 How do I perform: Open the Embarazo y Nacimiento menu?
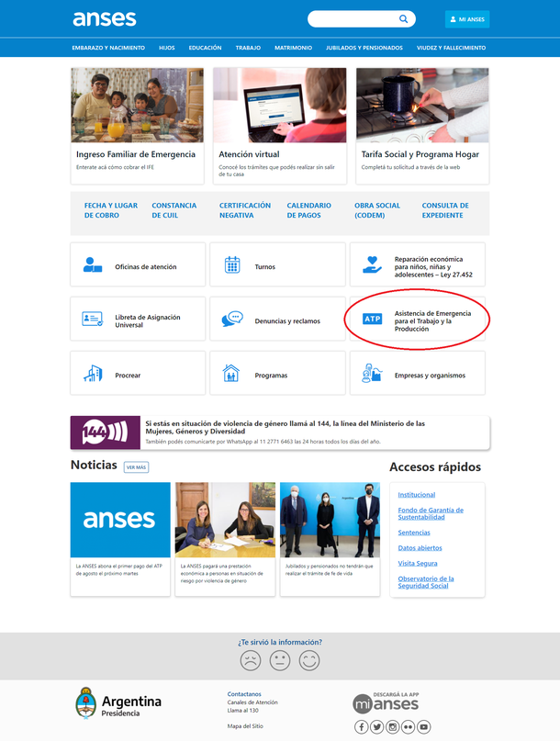click(108, 48)
